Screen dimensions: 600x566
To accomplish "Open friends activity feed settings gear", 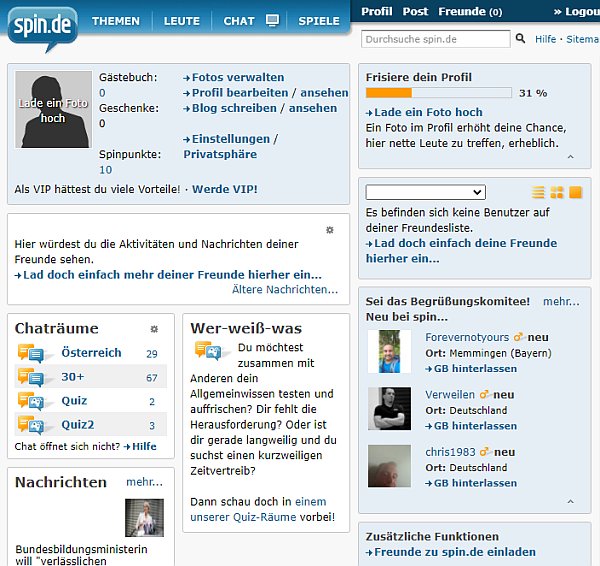I will pos(330,230).
